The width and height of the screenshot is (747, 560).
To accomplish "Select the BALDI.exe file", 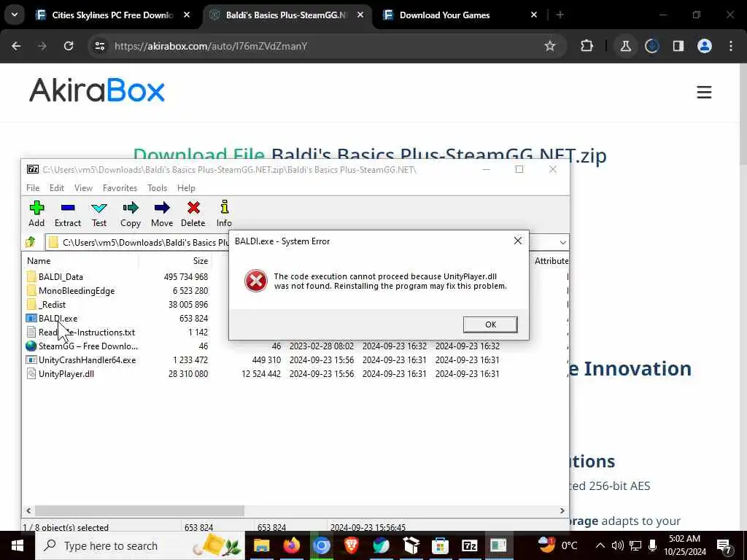I will point(58,318).
